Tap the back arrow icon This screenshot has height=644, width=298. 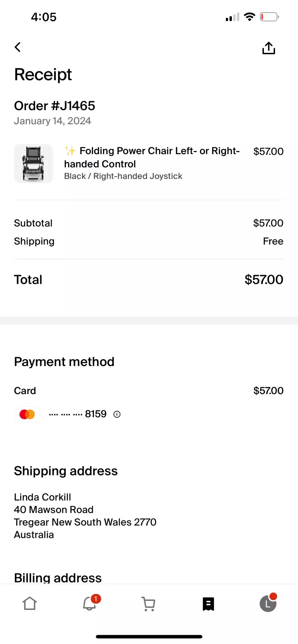[18, 47]
